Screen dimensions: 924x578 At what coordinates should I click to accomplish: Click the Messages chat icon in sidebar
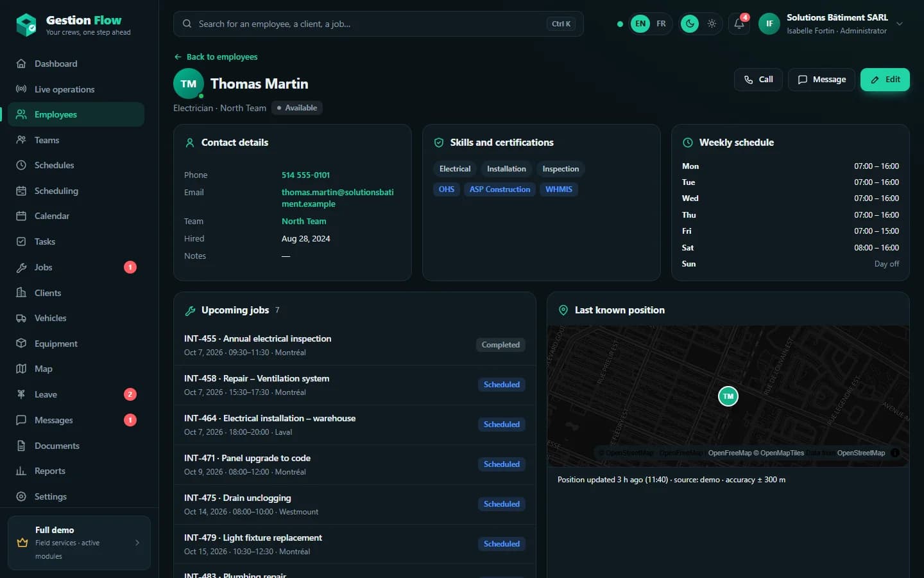(21, 420)
